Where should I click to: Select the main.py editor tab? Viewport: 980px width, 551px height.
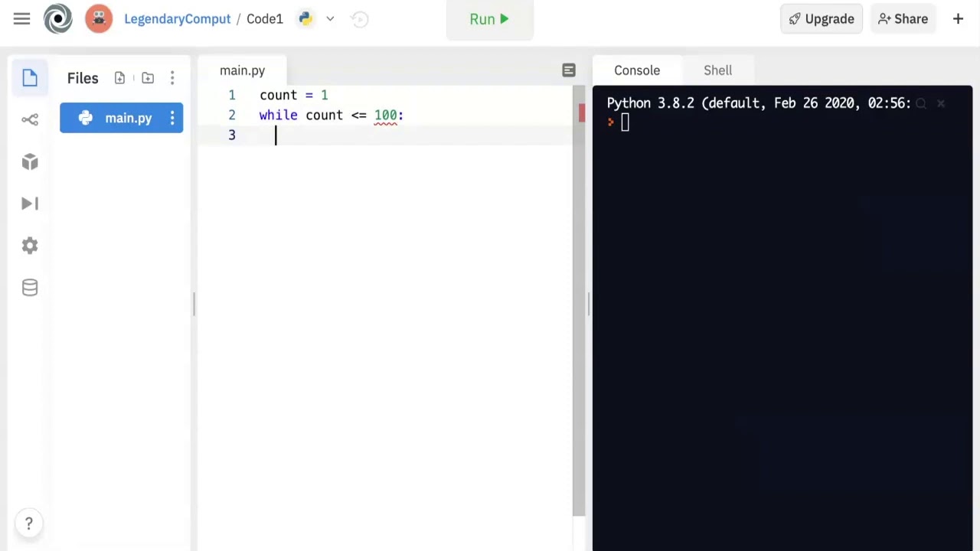242,70
